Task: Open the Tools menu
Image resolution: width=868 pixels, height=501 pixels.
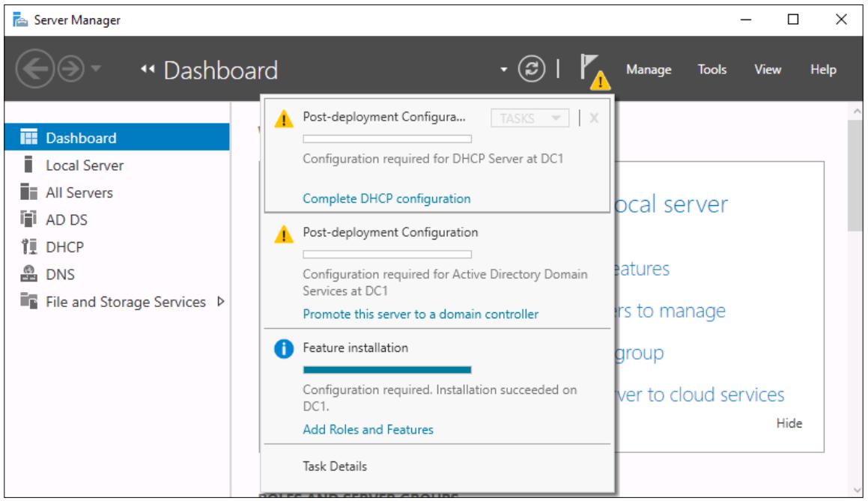Action: point(712,70)
